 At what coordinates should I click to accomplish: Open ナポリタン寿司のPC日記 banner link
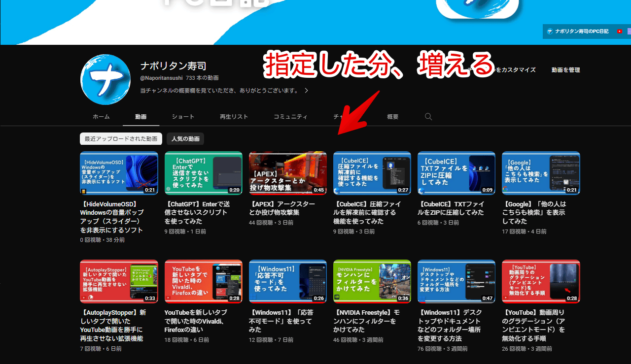click(x=578, y=31)
